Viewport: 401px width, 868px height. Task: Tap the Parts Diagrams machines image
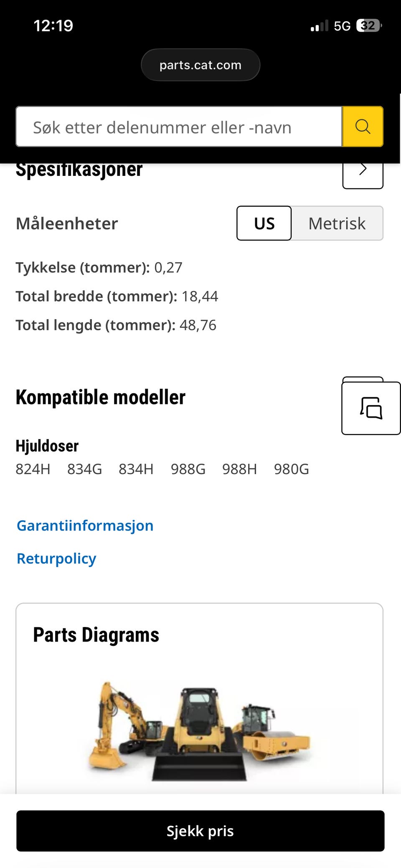tap(200, 731)
